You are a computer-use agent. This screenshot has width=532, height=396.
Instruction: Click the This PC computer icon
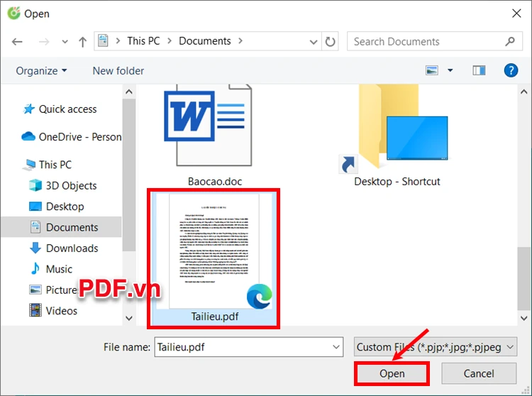click(x=29, y=165)
